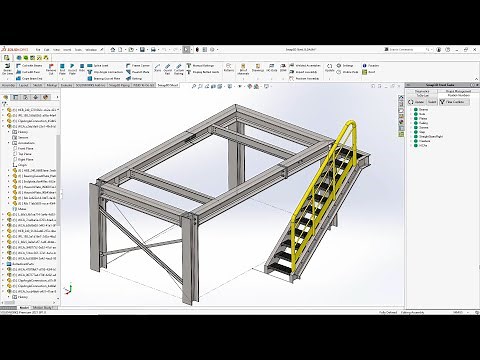Click the BOM tool
The image size is (480, 360).
(283, 68)
